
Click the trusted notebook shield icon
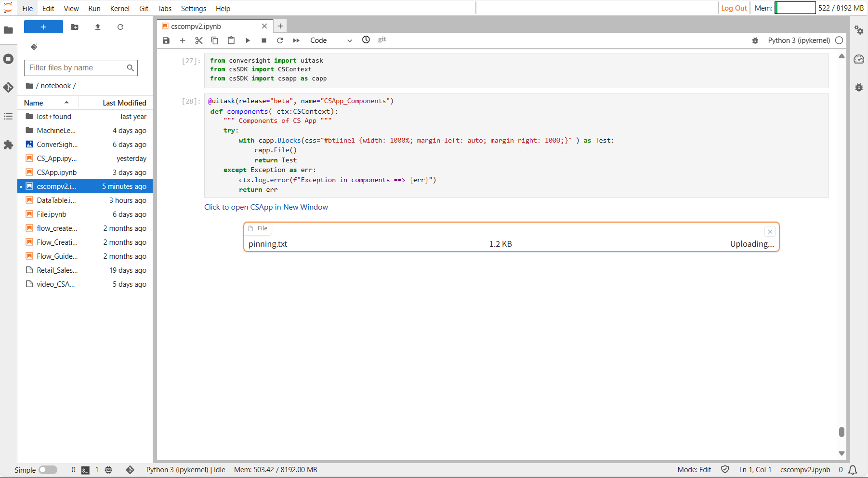725,469
